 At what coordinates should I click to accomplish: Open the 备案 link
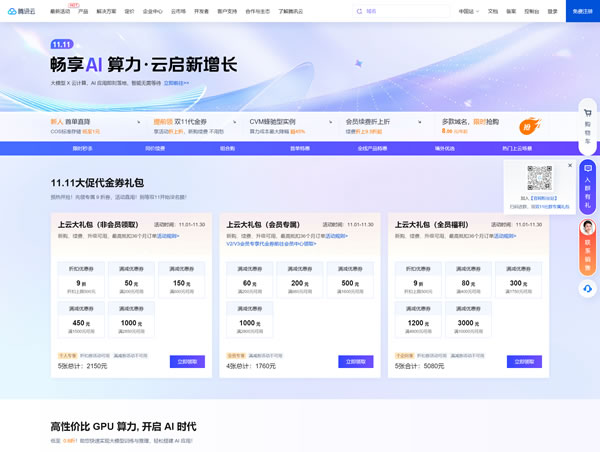click(511, 11)
